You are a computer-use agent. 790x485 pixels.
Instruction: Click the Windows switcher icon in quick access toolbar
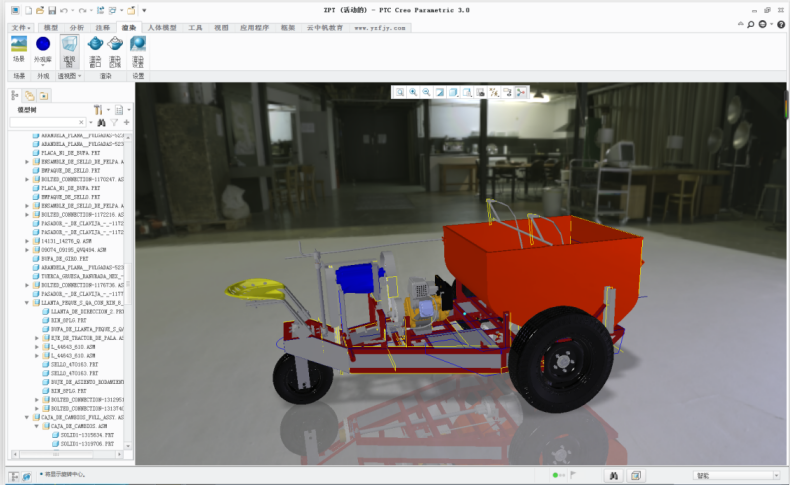[112, 10]
